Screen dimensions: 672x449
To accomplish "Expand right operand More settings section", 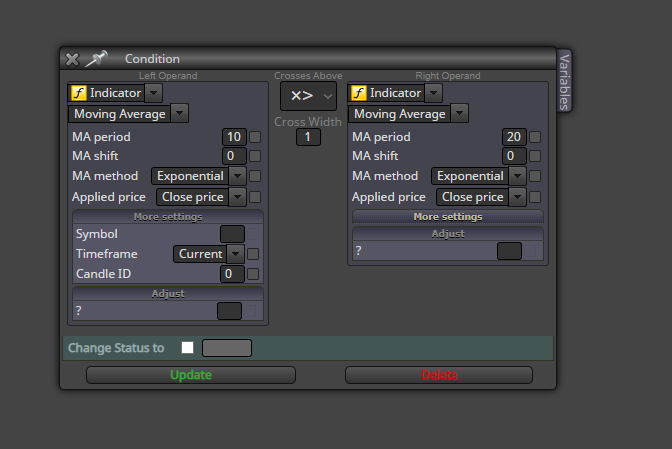I will coord(448,217).
